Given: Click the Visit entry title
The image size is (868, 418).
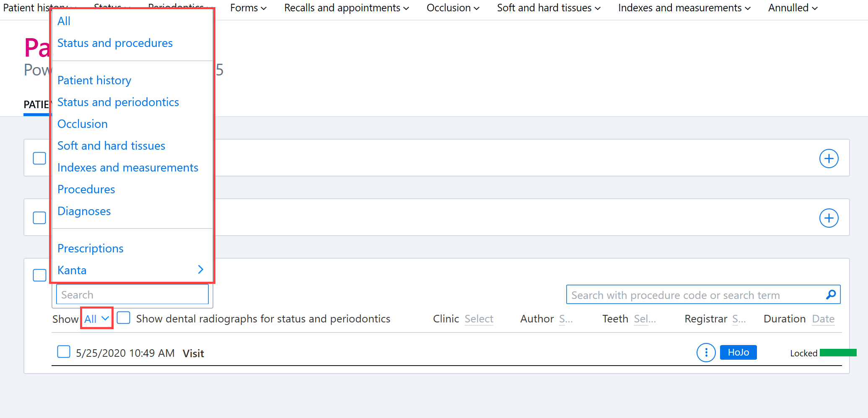Looking at the screenshot, I should point(193,353).
